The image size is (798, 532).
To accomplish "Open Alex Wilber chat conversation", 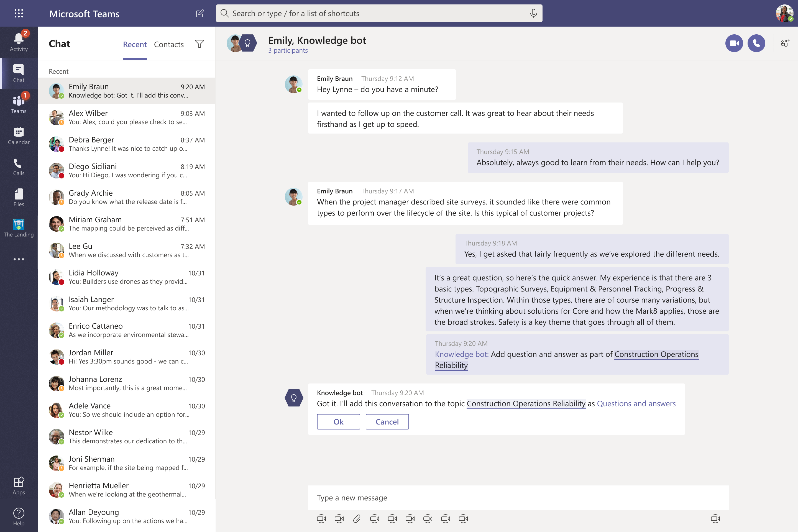I will point(127,117).
